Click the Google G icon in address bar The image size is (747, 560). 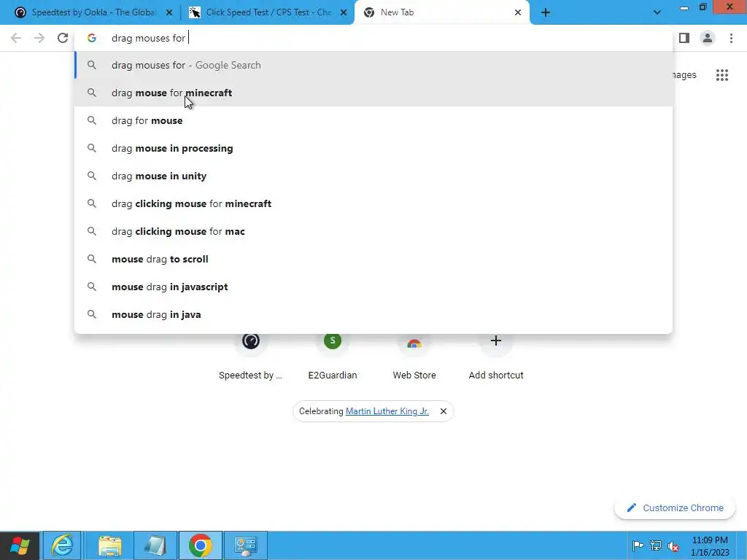[x=92, y=38]
